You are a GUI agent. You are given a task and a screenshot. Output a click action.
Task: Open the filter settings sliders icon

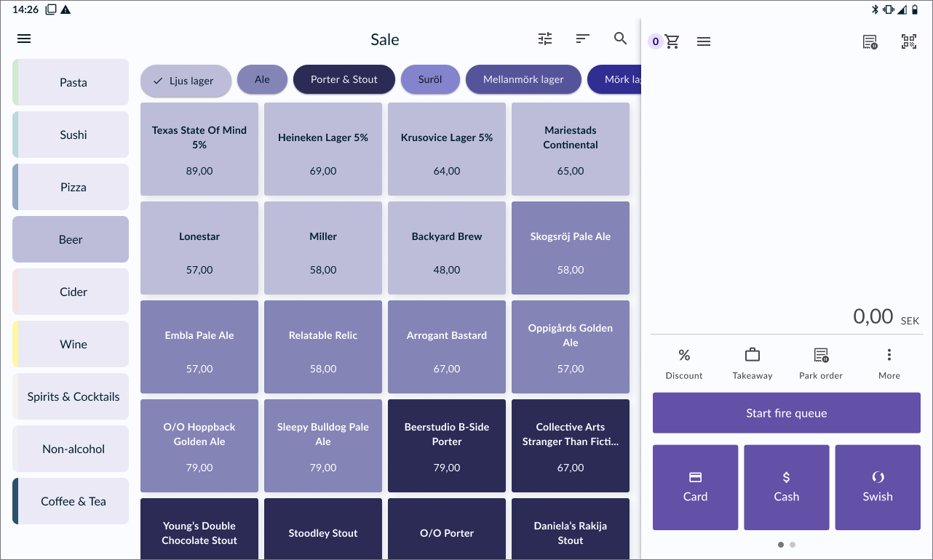545,39
